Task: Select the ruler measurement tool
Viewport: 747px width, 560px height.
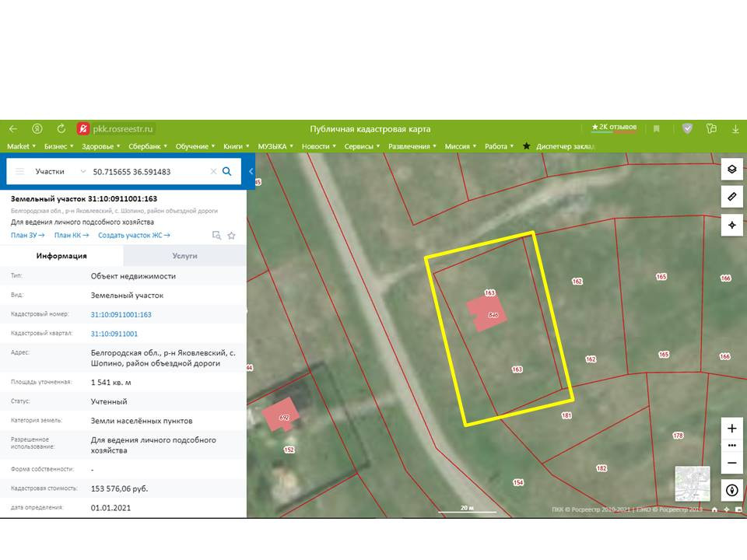Action: pyautogui.click(x=731, y=197)
